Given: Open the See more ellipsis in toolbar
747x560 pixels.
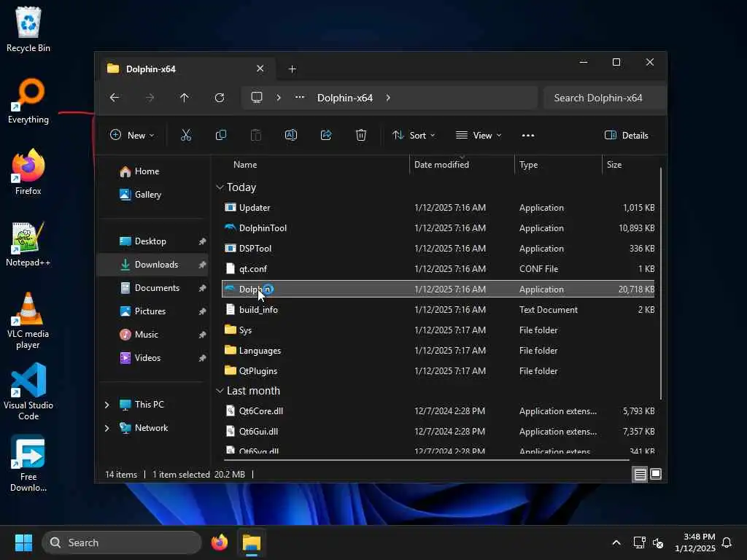Looking at the screenshot, I should (528, 135).
